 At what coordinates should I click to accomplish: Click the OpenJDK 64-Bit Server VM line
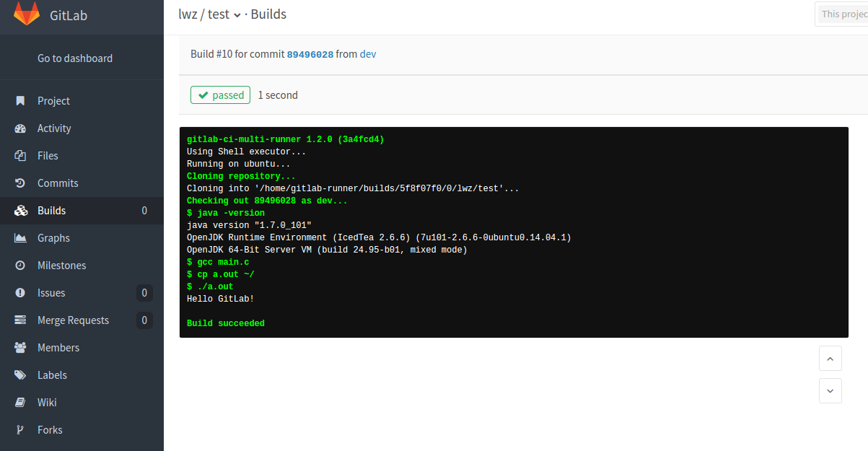coord(327,250)
